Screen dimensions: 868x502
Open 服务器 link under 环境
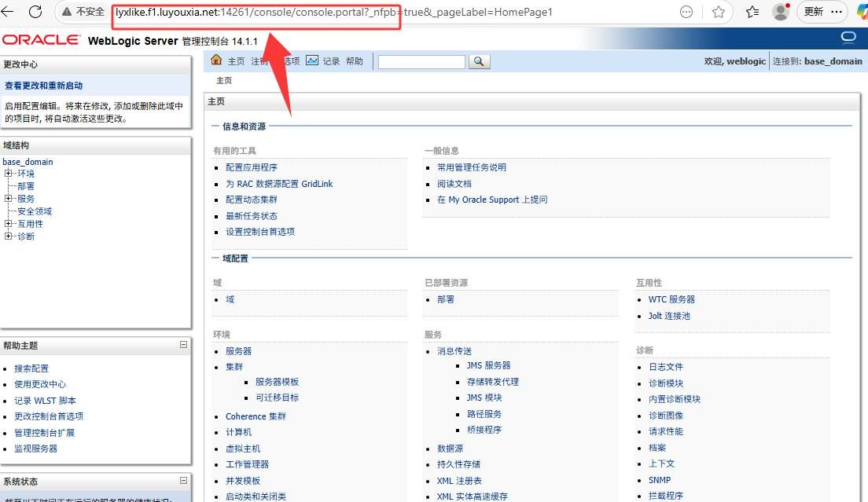coord(238,351)
